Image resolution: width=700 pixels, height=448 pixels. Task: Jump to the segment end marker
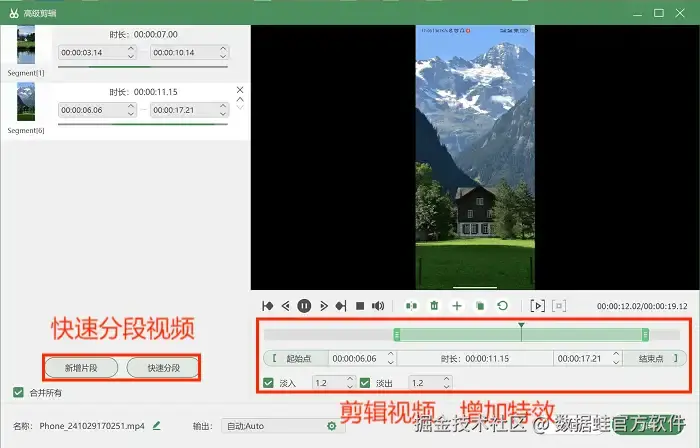[x=341, y=306]
